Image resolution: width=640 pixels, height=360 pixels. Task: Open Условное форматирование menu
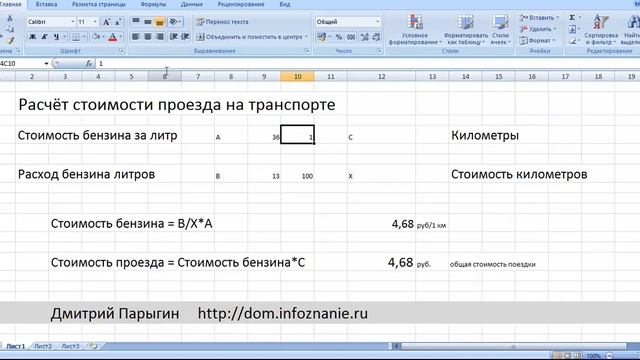pos(415,29)
